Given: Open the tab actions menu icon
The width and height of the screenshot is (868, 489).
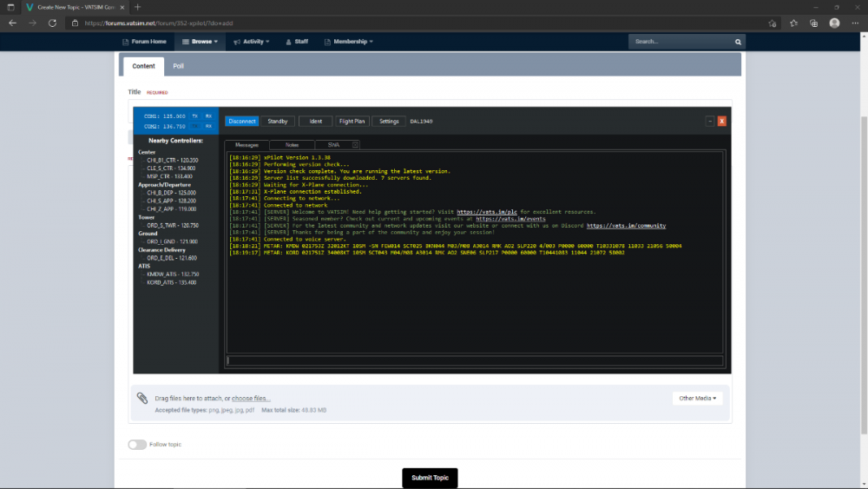Looking at the screenshot, I should click(x=10, y=7).
